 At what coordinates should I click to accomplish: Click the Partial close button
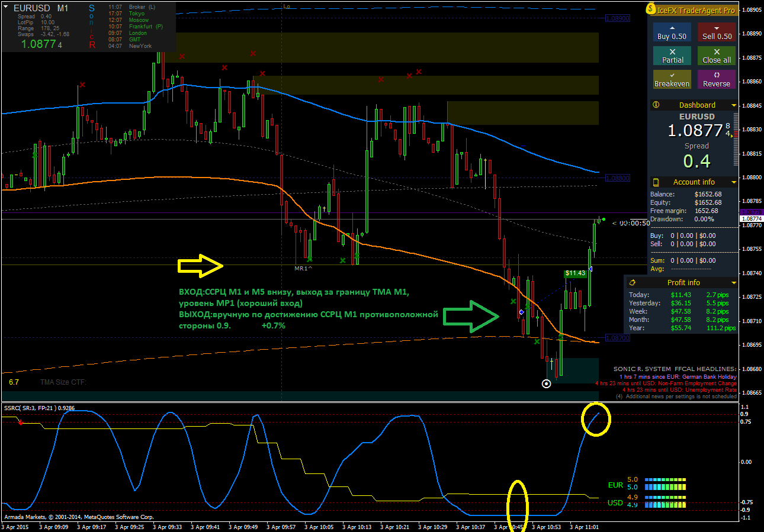pos(672,56)
